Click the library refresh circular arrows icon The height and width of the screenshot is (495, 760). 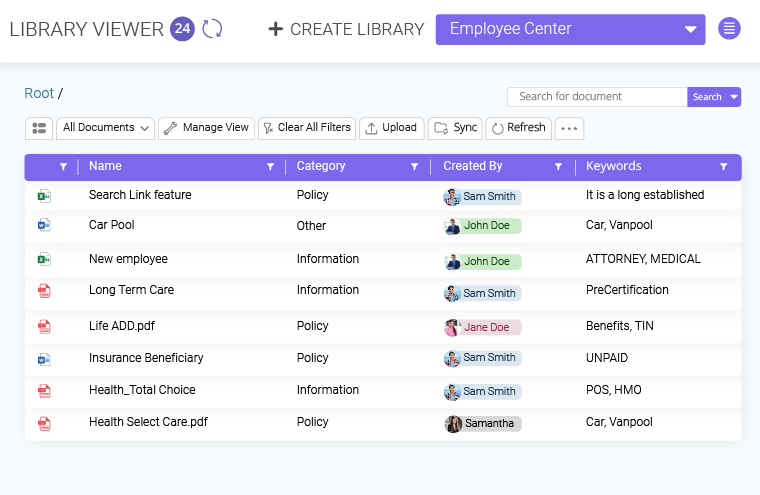coord(212,29)
